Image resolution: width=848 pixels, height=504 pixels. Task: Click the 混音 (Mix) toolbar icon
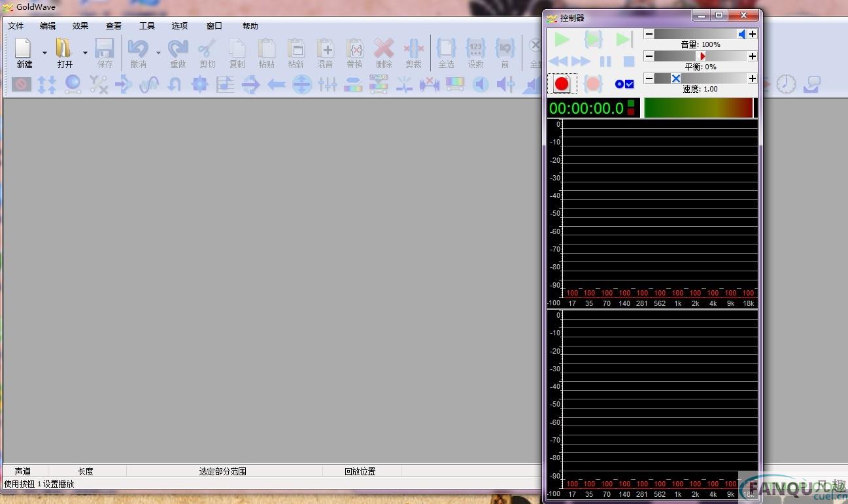pos(325,52)
